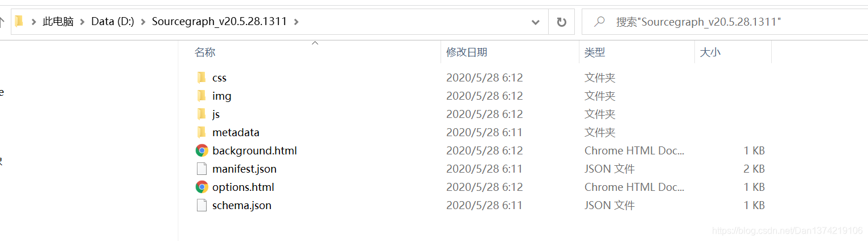
Task: Select the manifest.json file name
Action: tap(245, 169)
